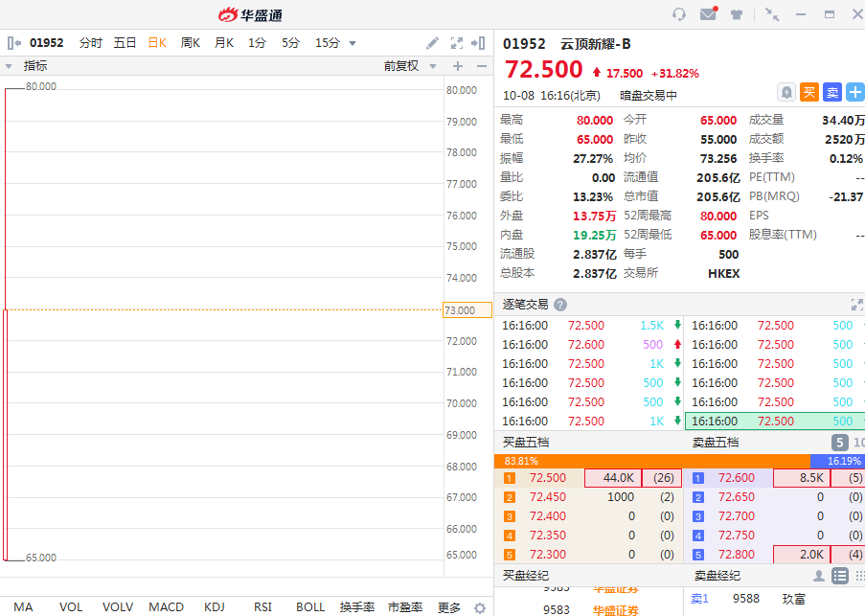Select the MACD indicator tab
The height and width of the screenshot is (616, 865).
[166, 607]
